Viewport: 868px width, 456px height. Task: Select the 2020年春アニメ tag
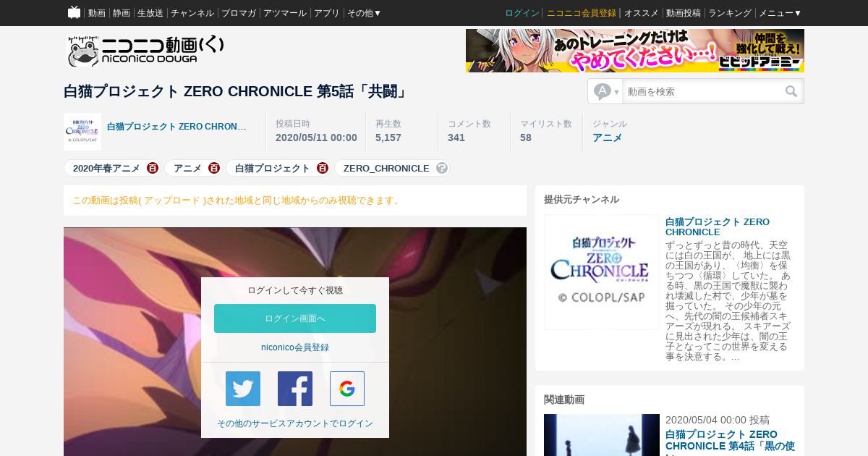coord(106,168)
